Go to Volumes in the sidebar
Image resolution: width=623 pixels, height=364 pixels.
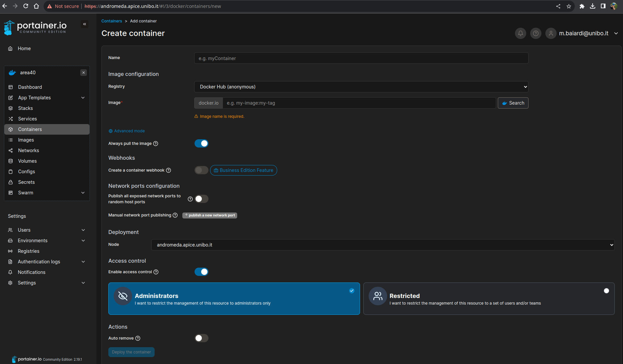[x=27, y=161]
